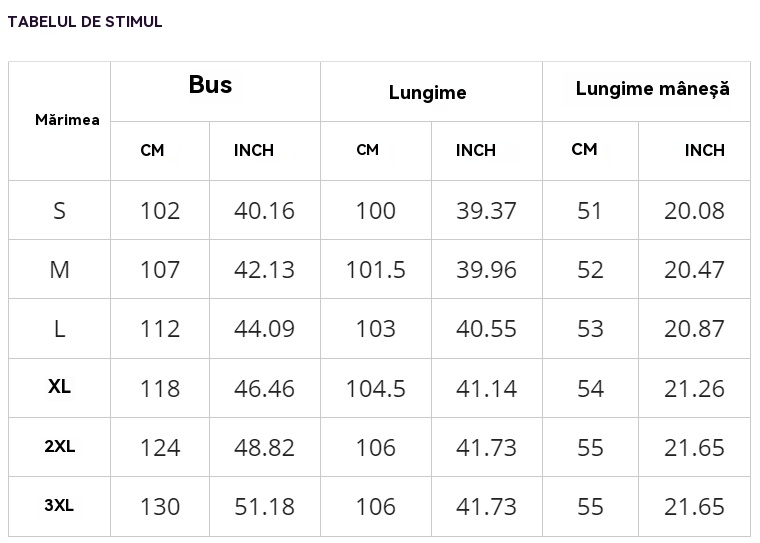Click the Lungime mâneșă header
This screenshot has height=543, width=760.
652,89
